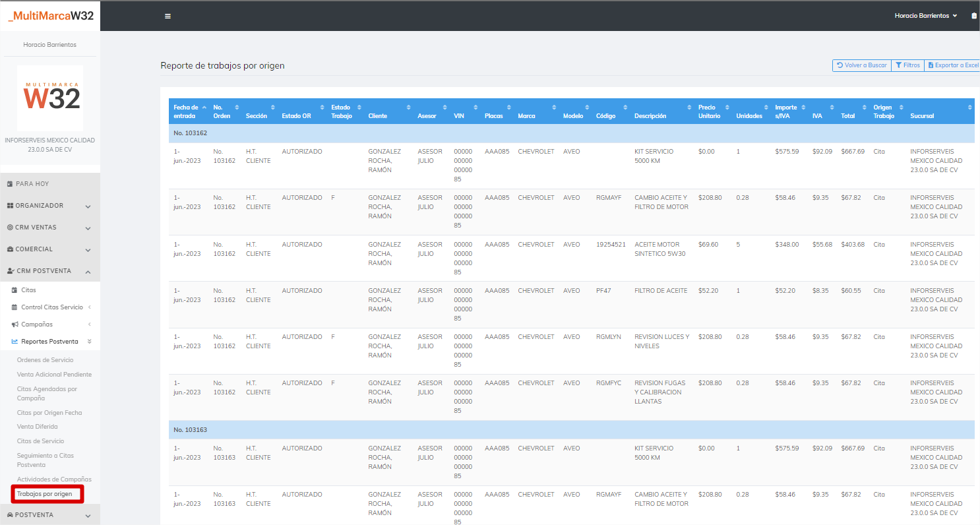Screen dimensions: 980x525
Task: Expand the Campañas submenu arrow
Action: tap(89, 324)
